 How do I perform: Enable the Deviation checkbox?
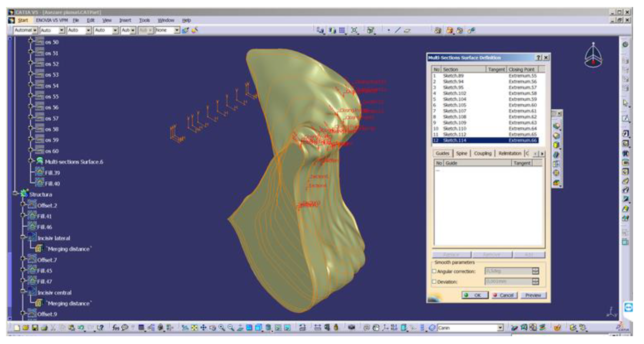pos(434,282)
